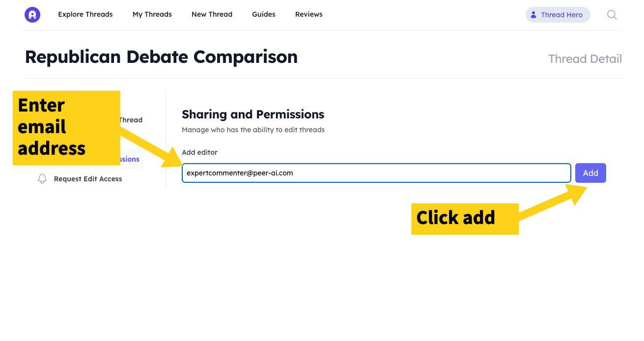Screen dimensions: 644x341
Task: Start a New Thread from navigation
Action: (x=212, y=15)
